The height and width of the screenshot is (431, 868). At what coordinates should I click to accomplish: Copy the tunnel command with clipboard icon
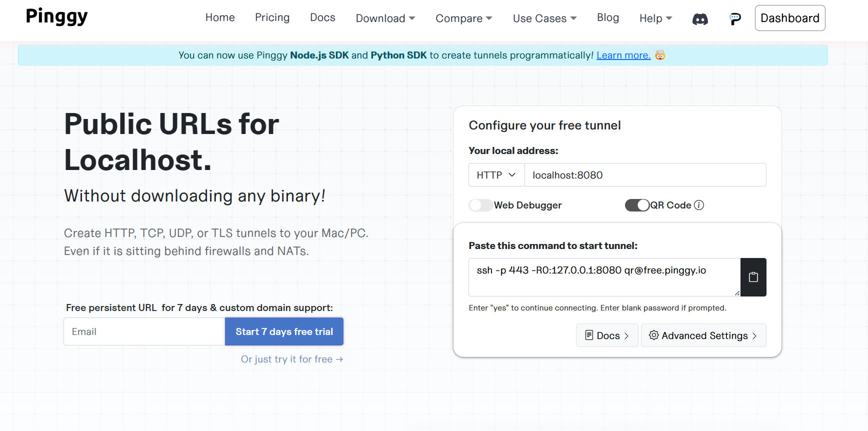[x=753, y=277]
